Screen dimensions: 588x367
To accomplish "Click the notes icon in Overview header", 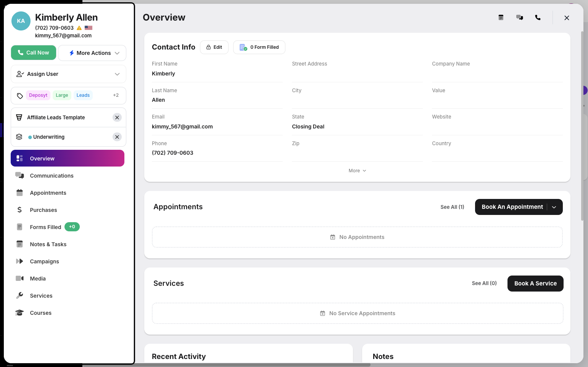I will pyautogui.click(x=501, y=18).
